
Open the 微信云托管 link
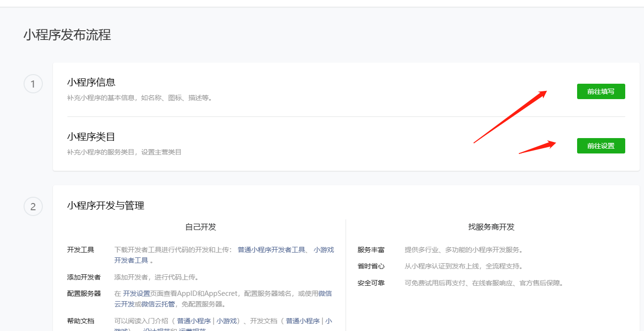[x=158, y=304]
